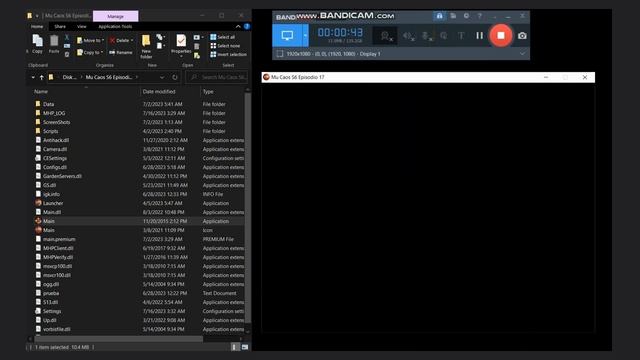Collapse the File Explorer ribbon with the chevron

click(x=238, y=27)
